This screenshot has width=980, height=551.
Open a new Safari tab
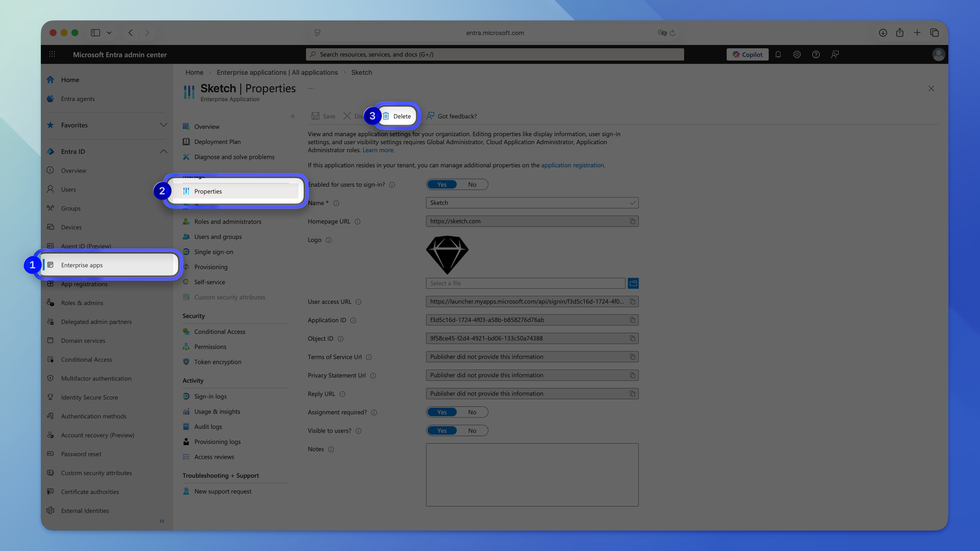[917, 33]
